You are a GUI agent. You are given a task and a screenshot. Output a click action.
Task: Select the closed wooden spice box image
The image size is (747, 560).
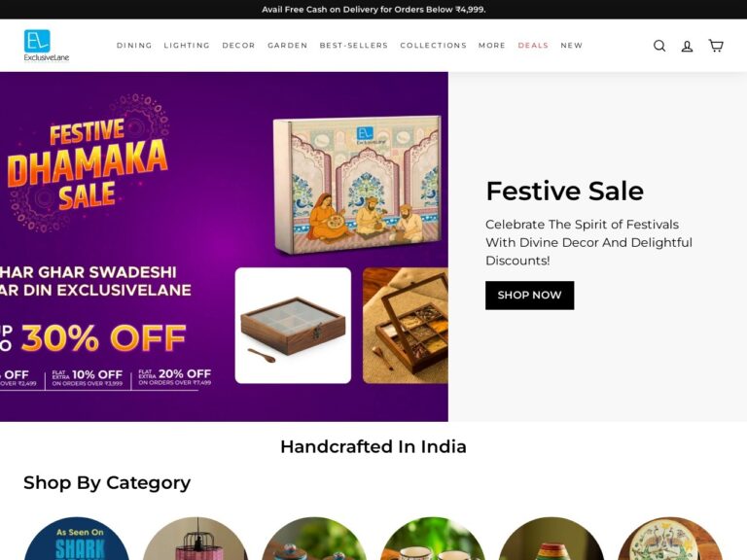click(293, 326)
